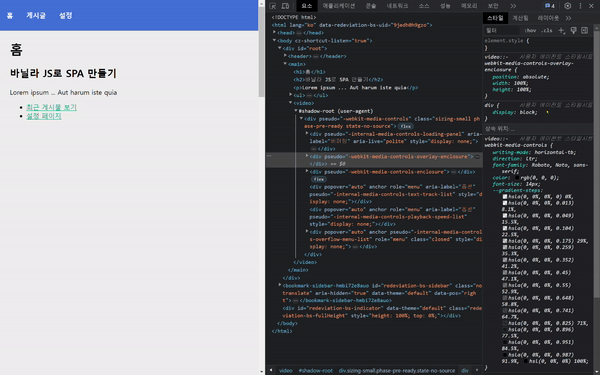Screen dimensions: 600x375
Task: Select the 레이아웃 (Layout) sidebar tab
Action: pyautogui.click(x=548, y=18)
